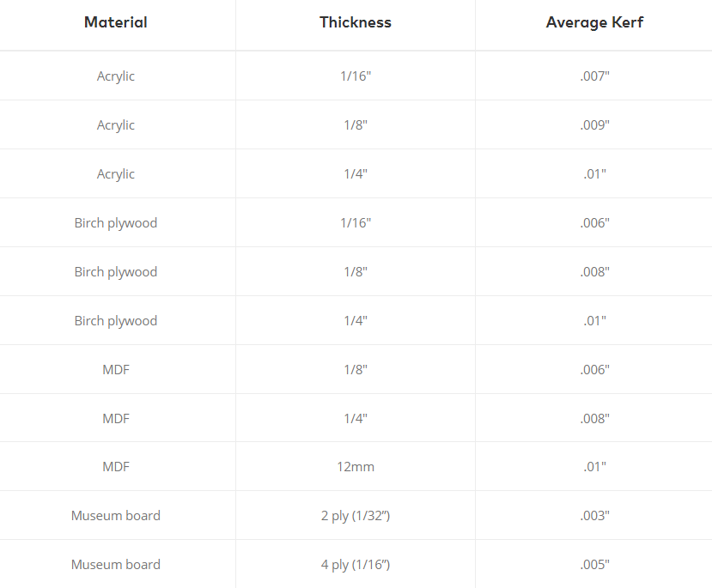
Task: Click the .003" kerf value cell
Action: click(594, 516)
